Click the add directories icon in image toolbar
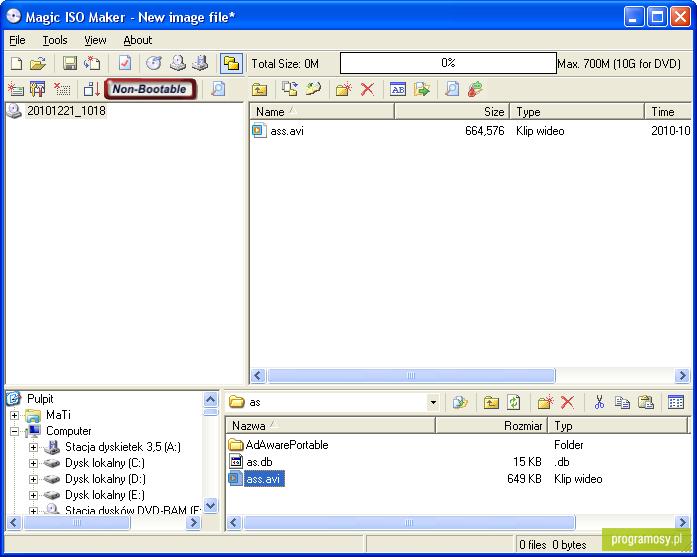 click(x=313, y=89)
